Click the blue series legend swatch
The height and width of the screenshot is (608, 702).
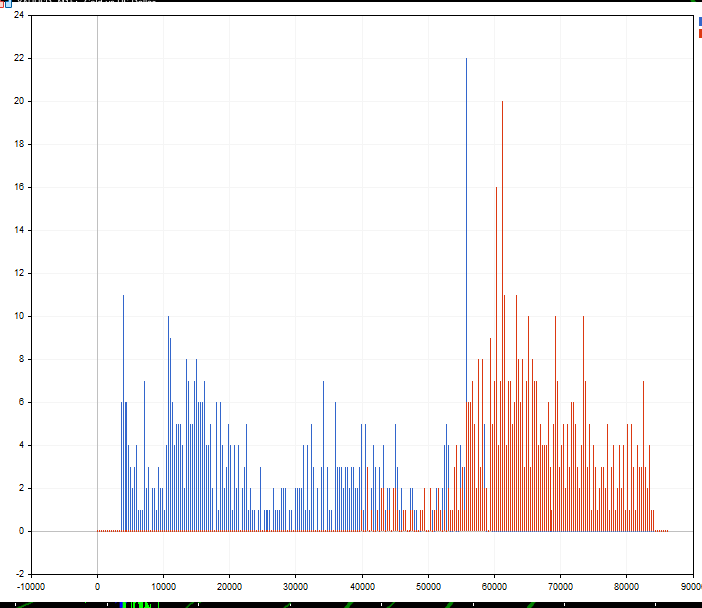tap(700, 21)
